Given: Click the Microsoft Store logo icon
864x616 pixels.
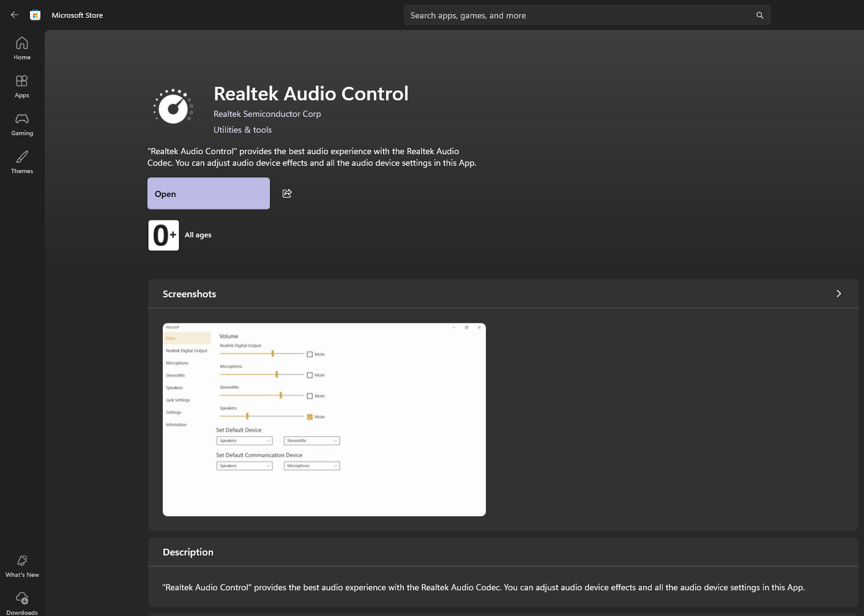Looking at the screenshot, I should [35, 15].
